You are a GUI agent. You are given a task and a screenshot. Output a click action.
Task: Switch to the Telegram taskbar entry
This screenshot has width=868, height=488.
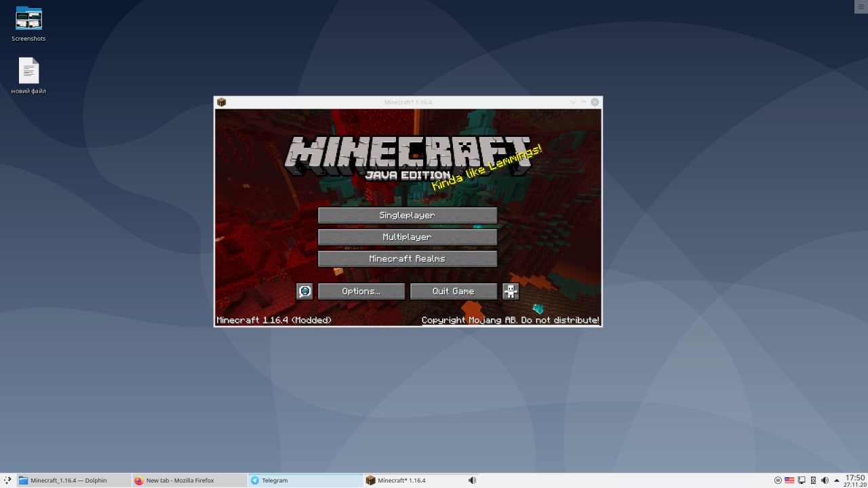click(x=305, y=481)
